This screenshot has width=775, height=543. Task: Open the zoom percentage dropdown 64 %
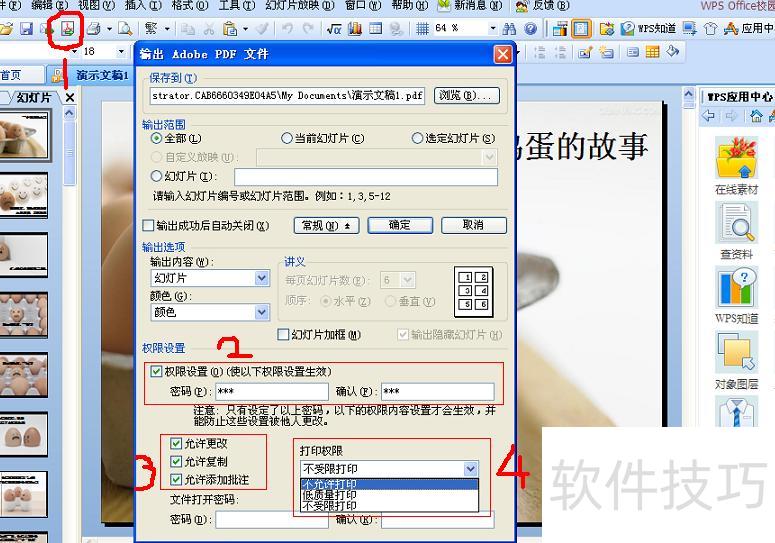point(492,29)
